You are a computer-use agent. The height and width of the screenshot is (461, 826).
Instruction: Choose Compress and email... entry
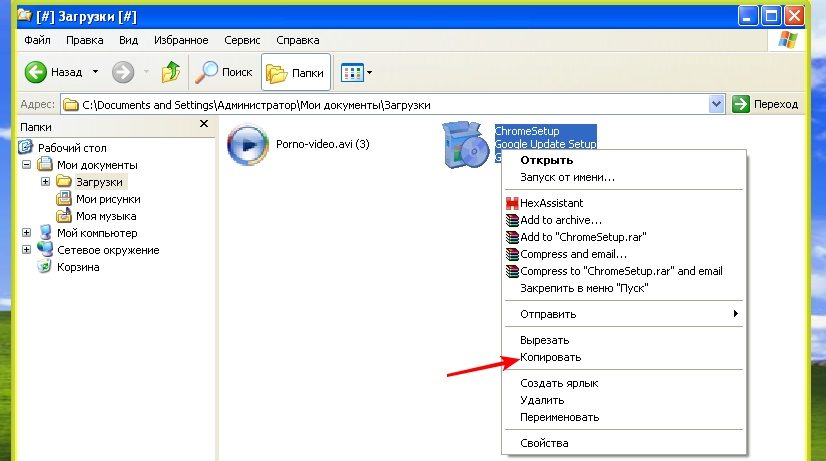tap(624, 254)
